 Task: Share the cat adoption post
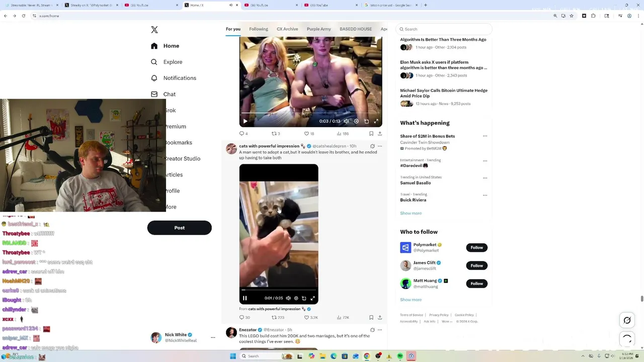tap(380, 317)
